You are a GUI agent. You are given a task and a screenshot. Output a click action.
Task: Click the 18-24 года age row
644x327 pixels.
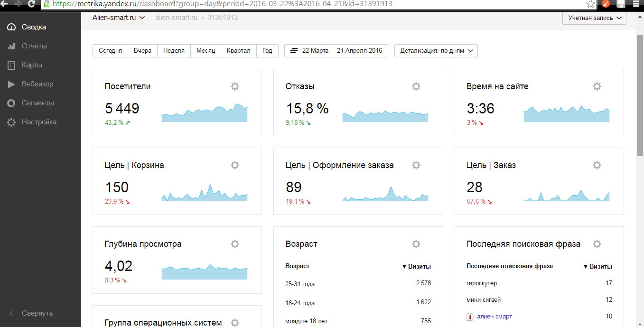pos(358,303)
